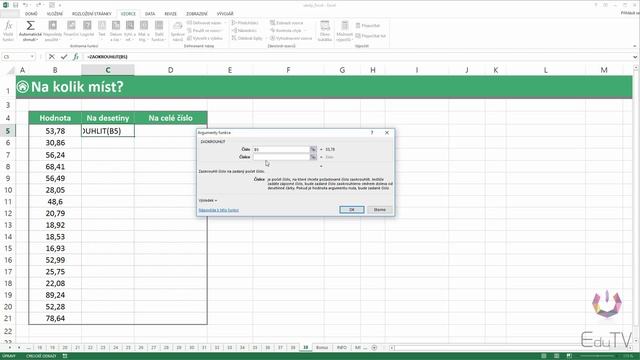Click fx icon beside formula bar
The image size is (640, 360).
[76, 57]
